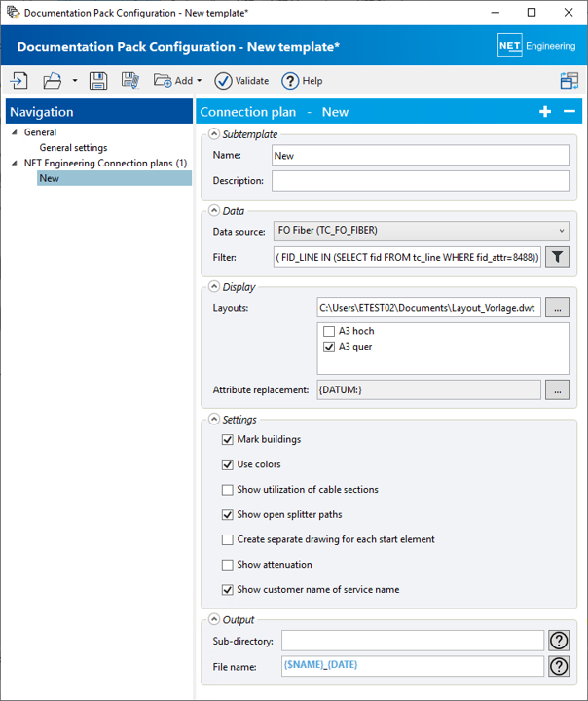Click the layout icon at toolbar right
This screenshot has width=588, height=701.
click(569, 81)
